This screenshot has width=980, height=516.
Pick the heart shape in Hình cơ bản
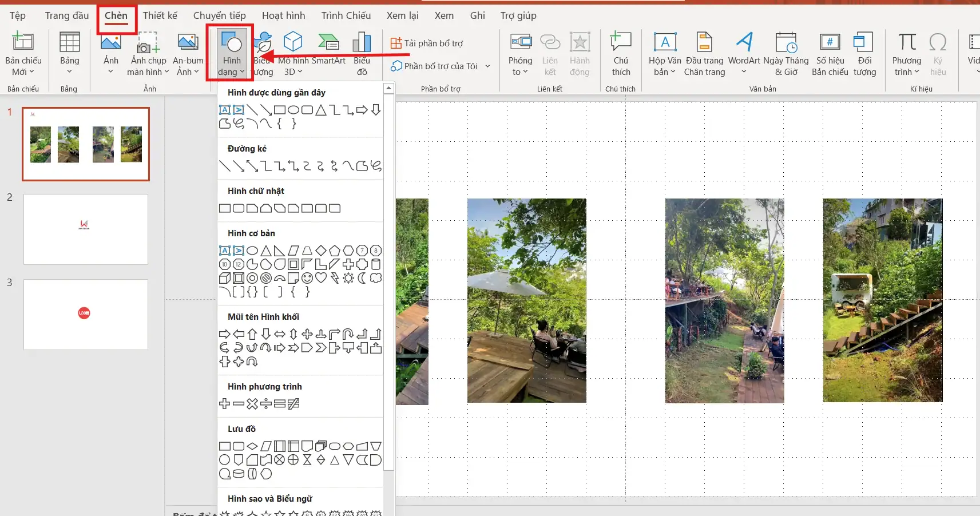pos(321,278)
